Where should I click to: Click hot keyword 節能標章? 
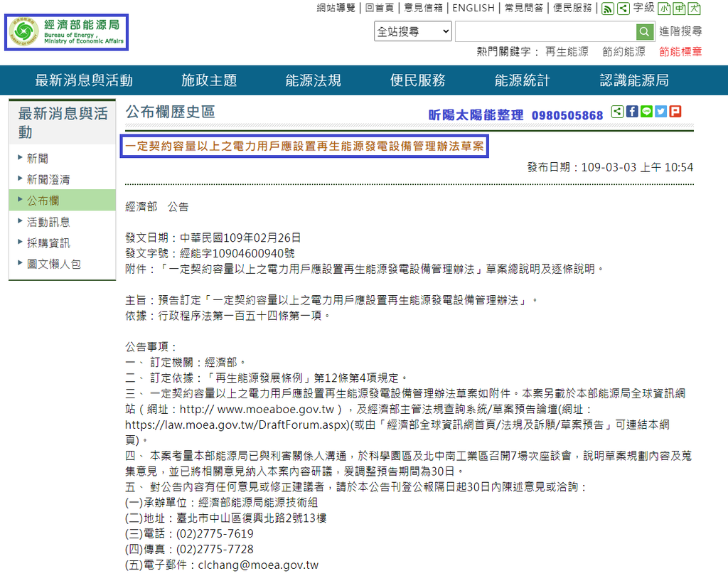click(x=680, y=52)
